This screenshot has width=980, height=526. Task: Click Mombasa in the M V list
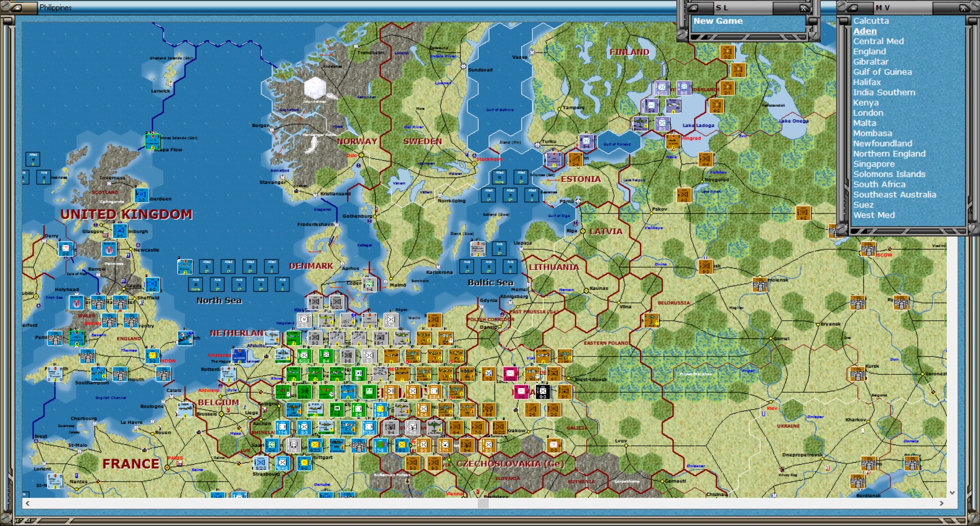coord(872,133)
